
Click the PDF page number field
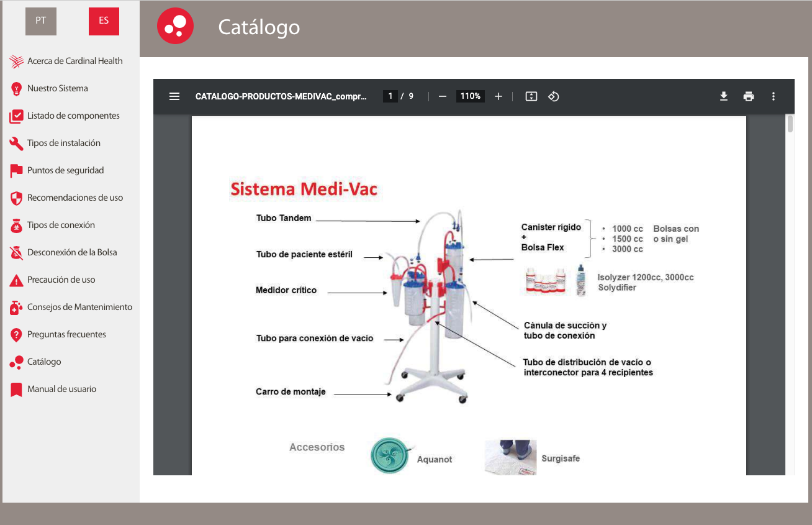(390, 96)
